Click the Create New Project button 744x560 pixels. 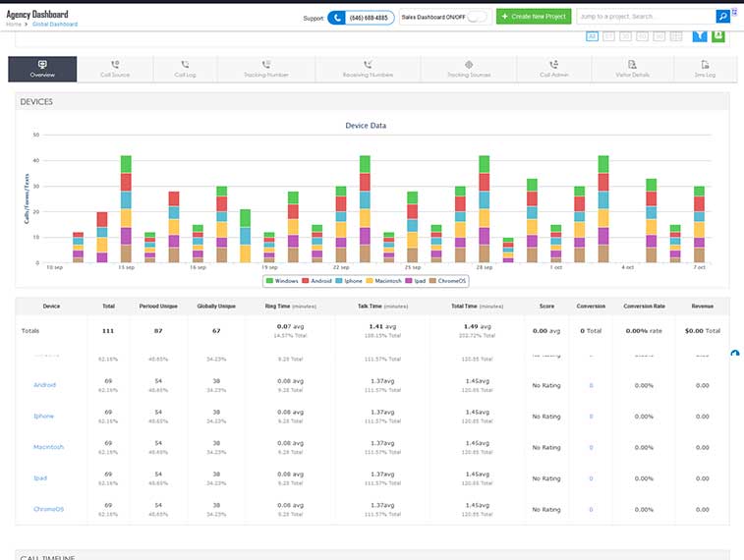(x=533, y=17)
